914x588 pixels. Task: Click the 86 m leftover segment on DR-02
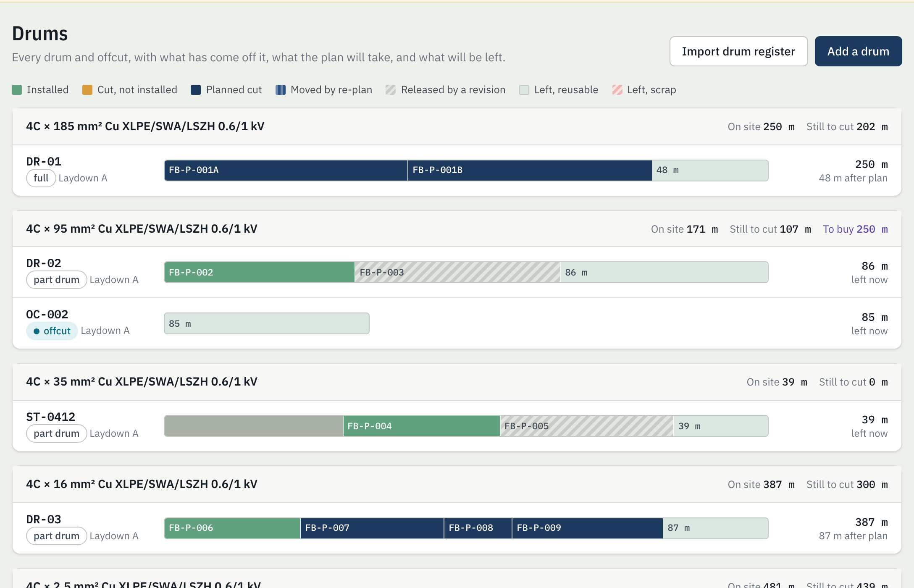(x=664, y=272)
